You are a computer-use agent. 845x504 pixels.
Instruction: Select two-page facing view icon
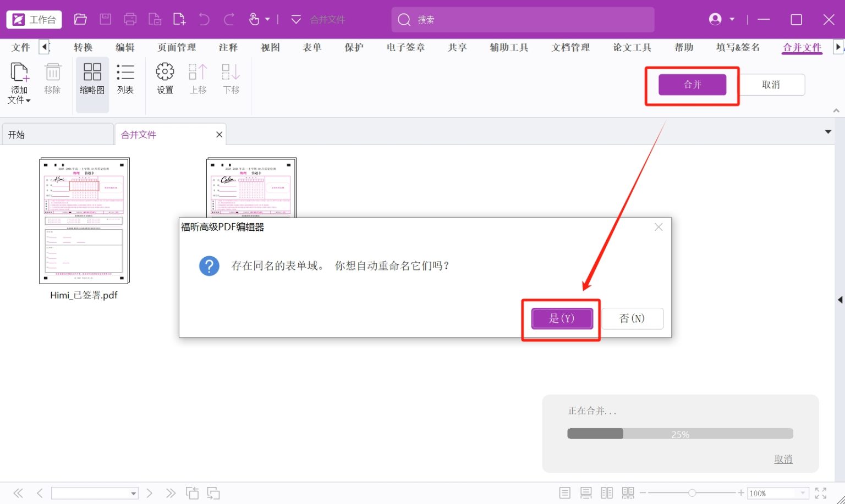(x=607, y=493)
